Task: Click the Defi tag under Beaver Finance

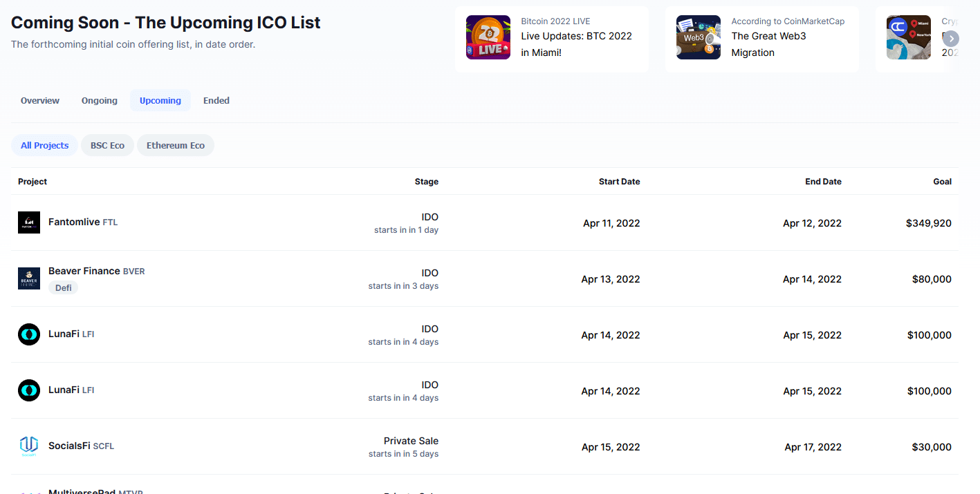Action: tap(63, 287)
